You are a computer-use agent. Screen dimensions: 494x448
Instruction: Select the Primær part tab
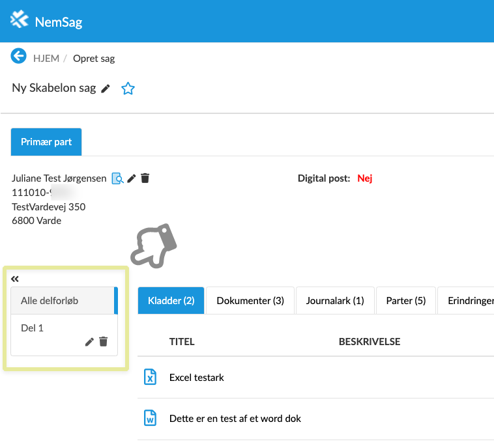tap(46, 142)
